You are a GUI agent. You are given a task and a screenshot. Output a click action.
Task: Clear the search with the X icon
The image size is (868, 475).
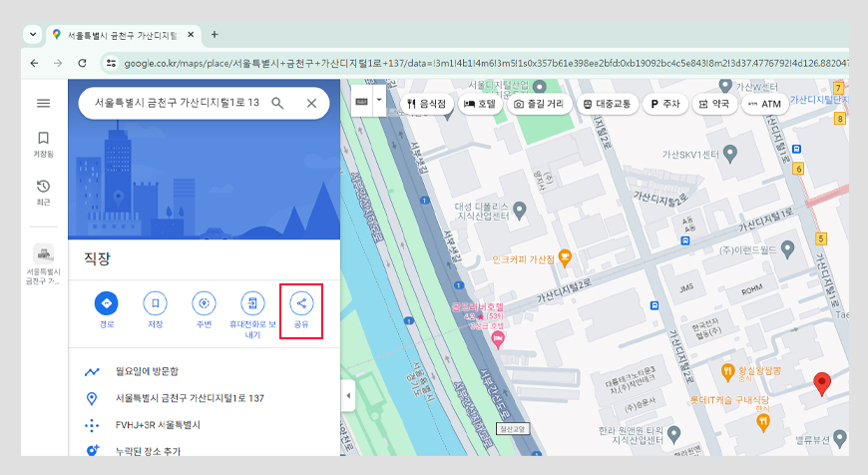coord(311,103)
